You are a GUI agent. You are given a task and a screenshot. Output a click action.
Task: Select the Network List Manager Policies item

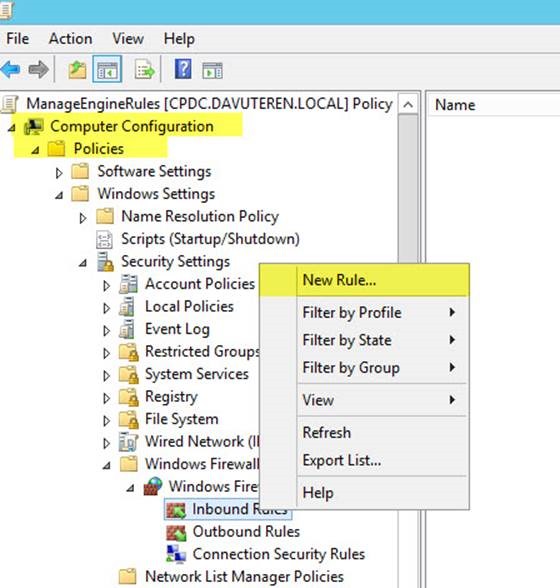(244, 577)
